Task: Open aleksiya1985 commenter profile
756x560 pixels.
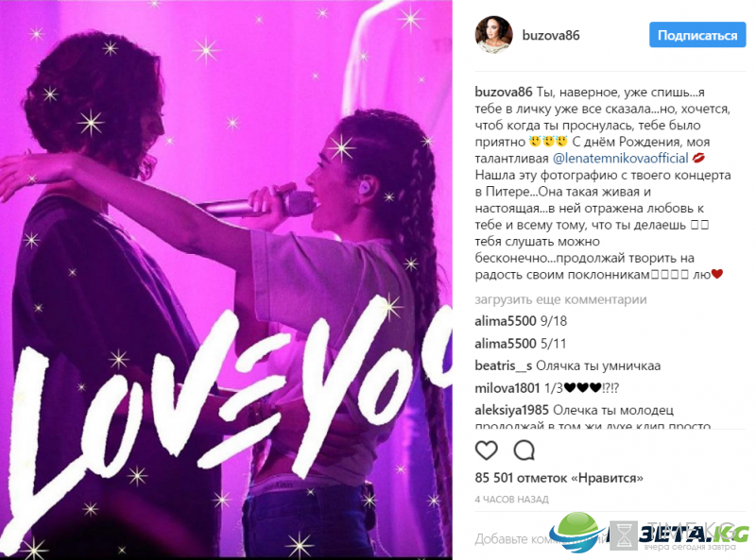Action: pos(511,410)
